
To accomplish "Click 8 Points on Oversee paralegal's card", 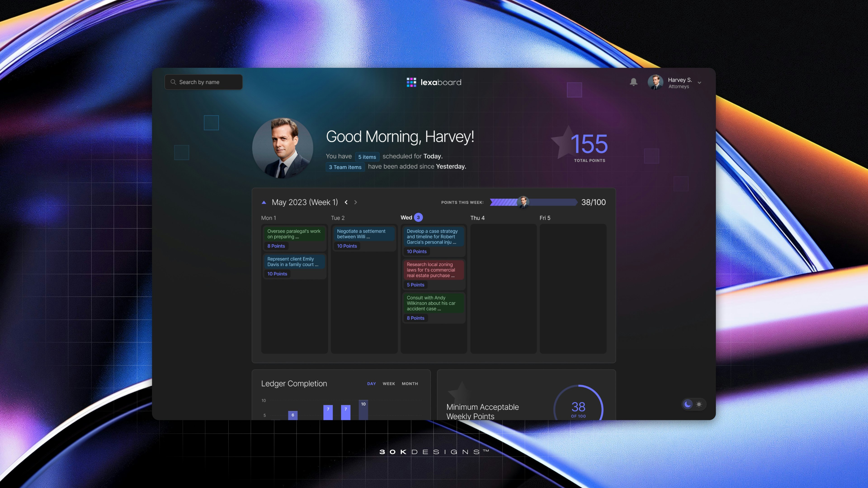I will tap(276, 246).
